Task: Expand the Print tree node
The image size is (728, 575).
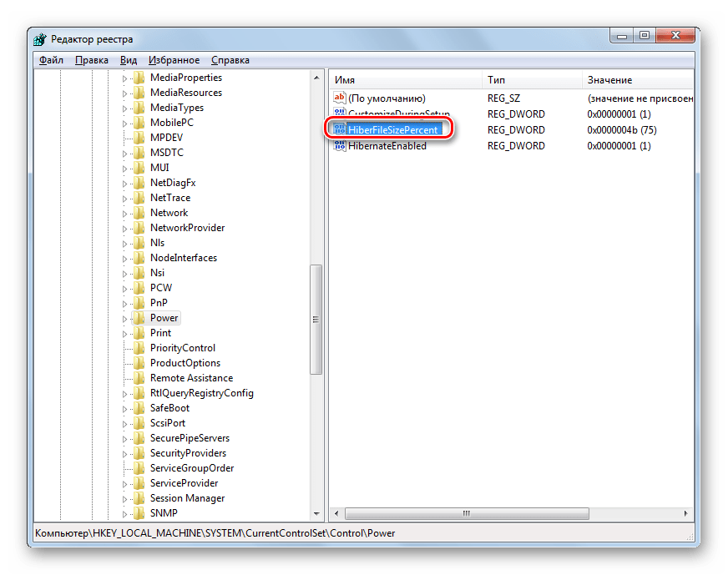Action: click(x=124, y=334)
